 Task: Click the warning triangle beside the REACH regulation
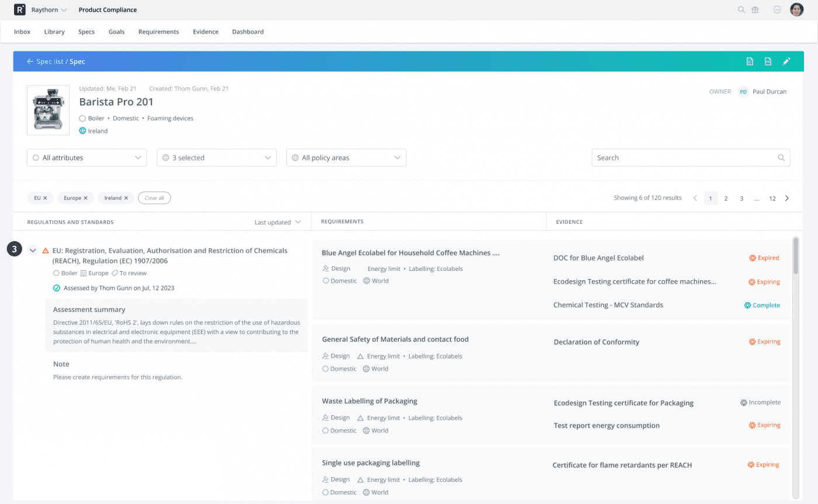pos(46,250)
